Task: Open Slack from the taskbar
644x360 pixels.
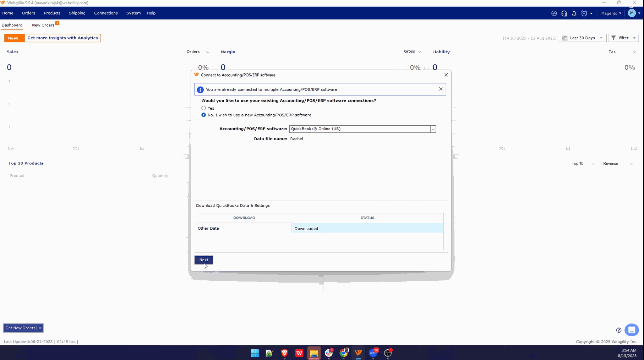Action: pos(329,353)
